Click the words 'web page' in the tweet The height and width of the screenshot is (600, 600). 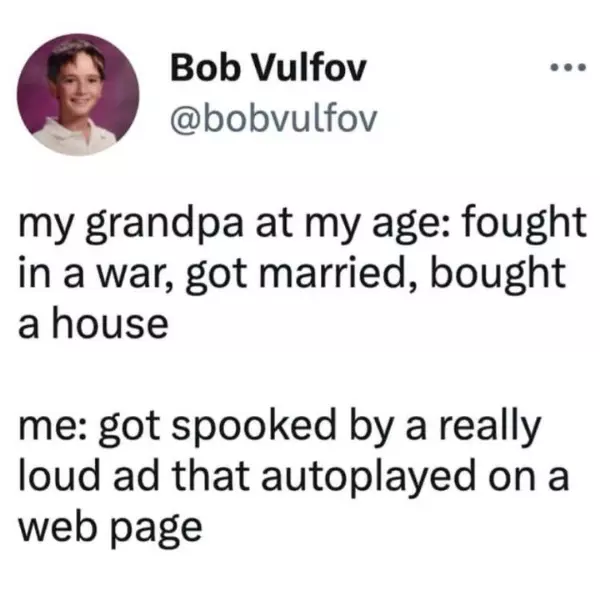[110, 530]
